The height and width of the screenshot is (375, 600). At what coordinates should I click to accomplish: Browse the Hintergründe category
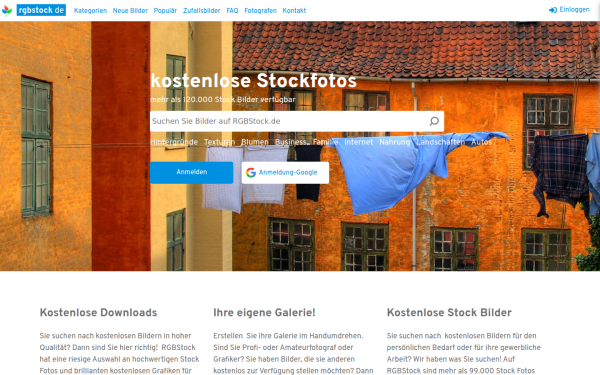point(174,142)
